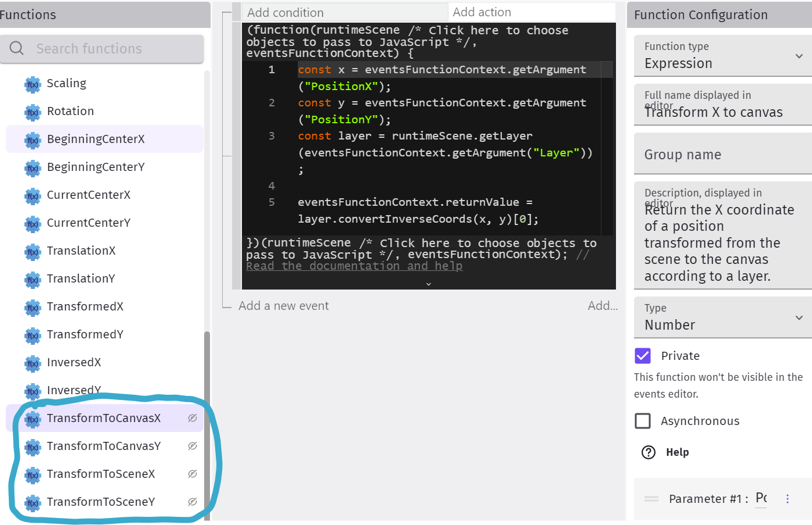Click the Parameter #1 drag handle icon
The image size is (812, 525).
651,499
